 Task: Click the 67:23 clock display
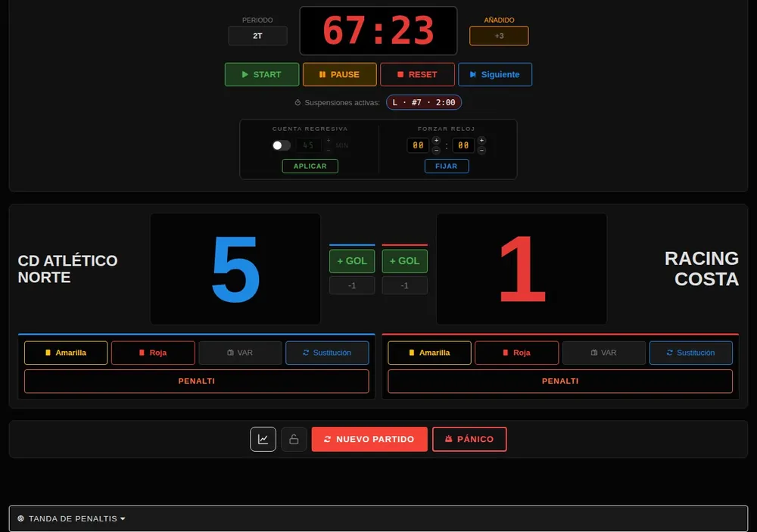tap(378, 31)
